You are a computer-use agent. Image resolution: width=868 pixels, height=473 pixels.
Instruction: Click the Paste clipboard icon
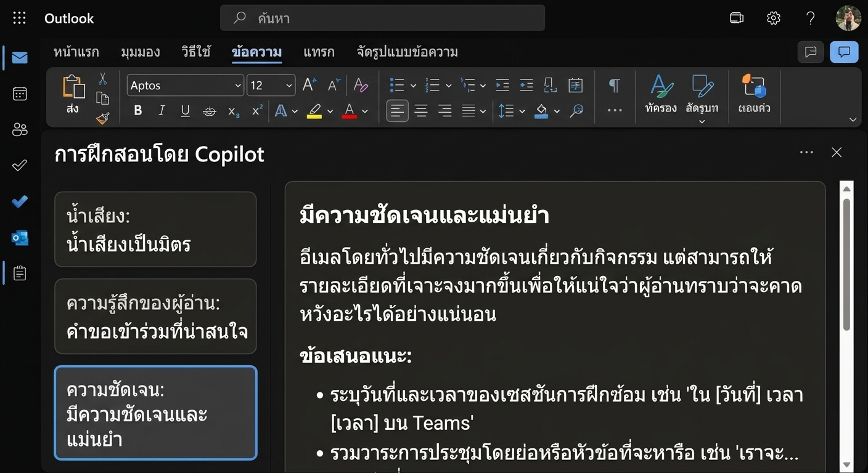[x=73, y=86]
